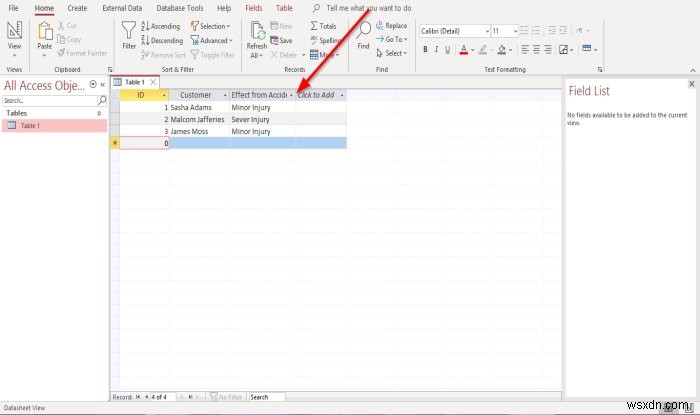This screenshot has width=700, height=415.
Task: Apply Bold formatting
Action: tap(425, 50)
